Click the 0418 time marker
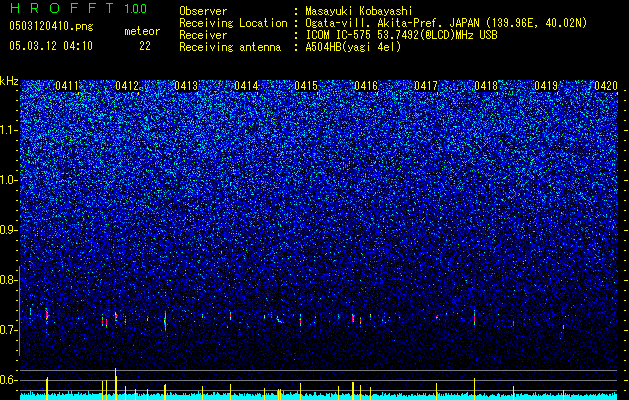The height and width of the screenshot is (400, 629). pos(486,86)
